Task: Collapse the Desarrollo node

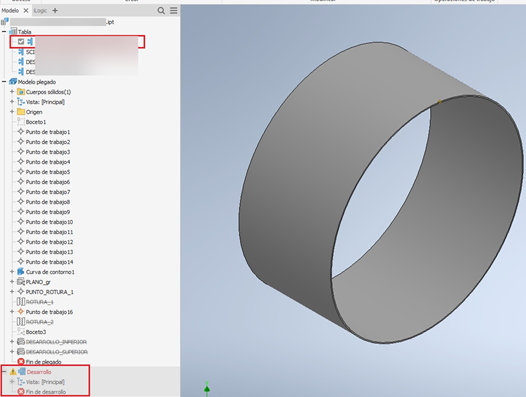Action: [x=4, y=371]
